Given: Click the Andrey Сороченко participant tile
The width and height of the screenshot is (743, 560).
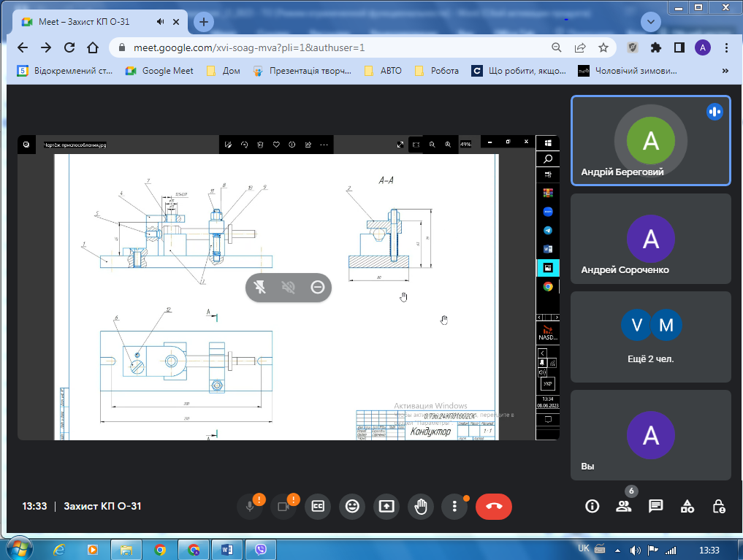Looking at the screenshot, I should click(x=650, y=239).
